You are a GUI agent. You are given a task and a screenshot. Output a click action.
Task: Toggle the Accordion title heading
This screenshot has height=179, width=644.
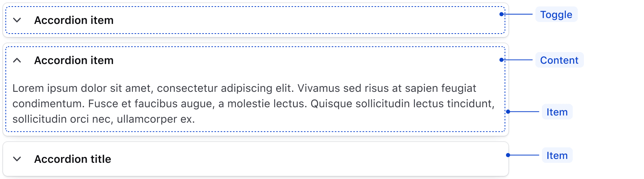(x=72, y=159)
